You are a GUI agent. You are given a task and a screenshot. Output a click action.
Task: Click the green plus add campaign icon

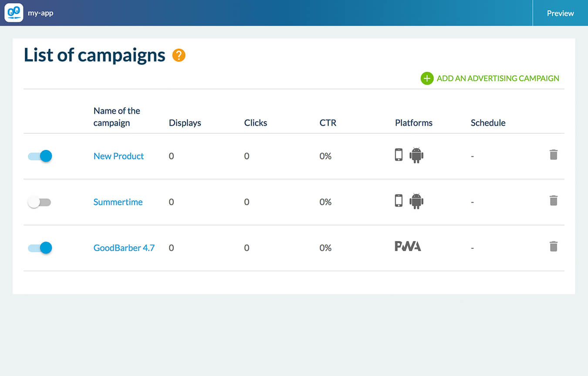(x=427, y=78)
